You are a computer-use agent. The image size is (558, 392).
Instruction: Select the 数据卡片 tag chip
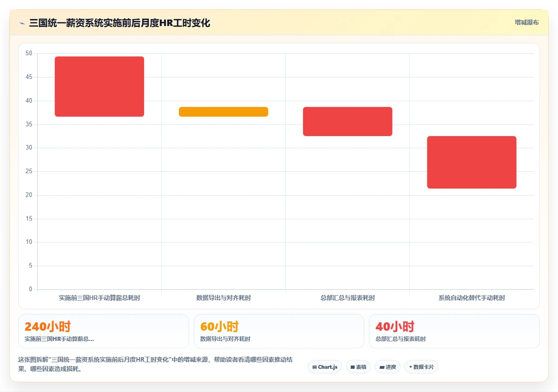tap(421, 367)
